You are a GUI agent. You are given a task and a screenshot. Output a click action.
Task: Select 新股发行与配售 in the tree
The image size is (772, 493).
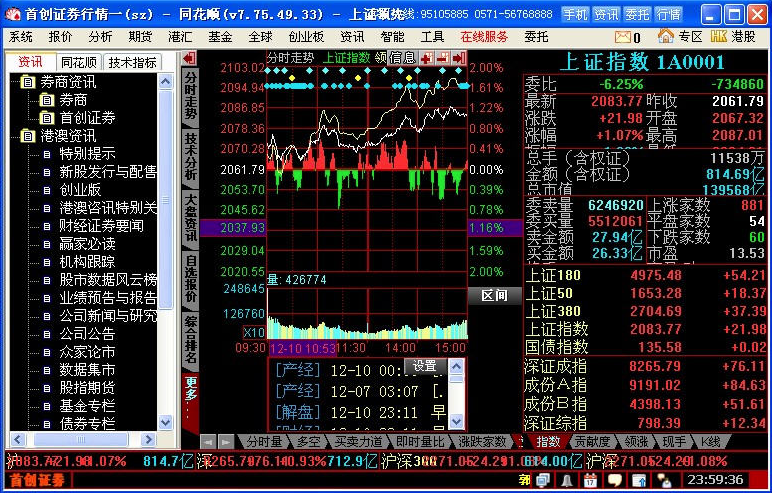coord(108,172)
